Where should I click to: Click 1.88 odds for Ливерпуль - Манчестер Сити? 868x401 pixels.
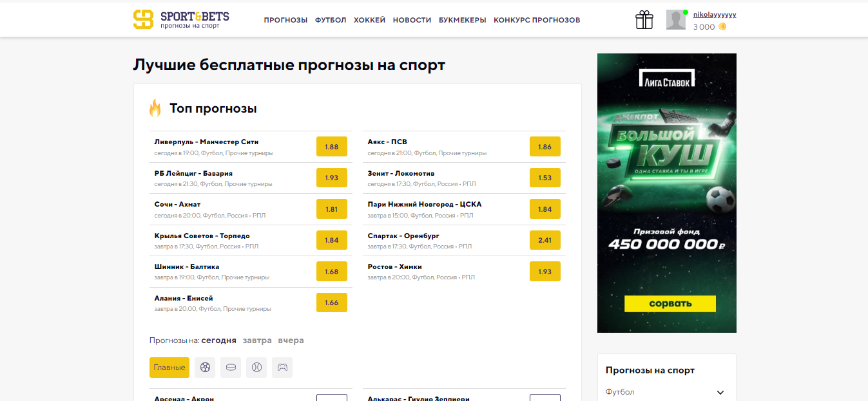tap(332, 147)
